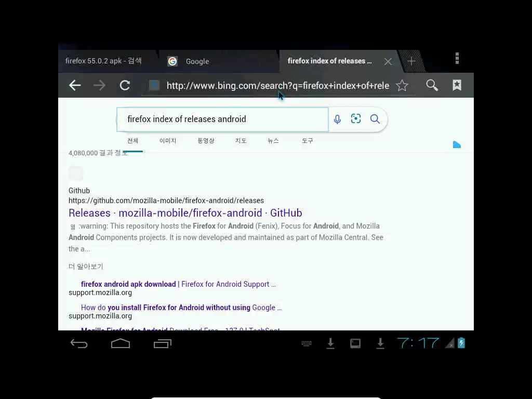
Task: Click the 7:17 clock in system bar
Action: pyautogui.click(x=418, y=343)
